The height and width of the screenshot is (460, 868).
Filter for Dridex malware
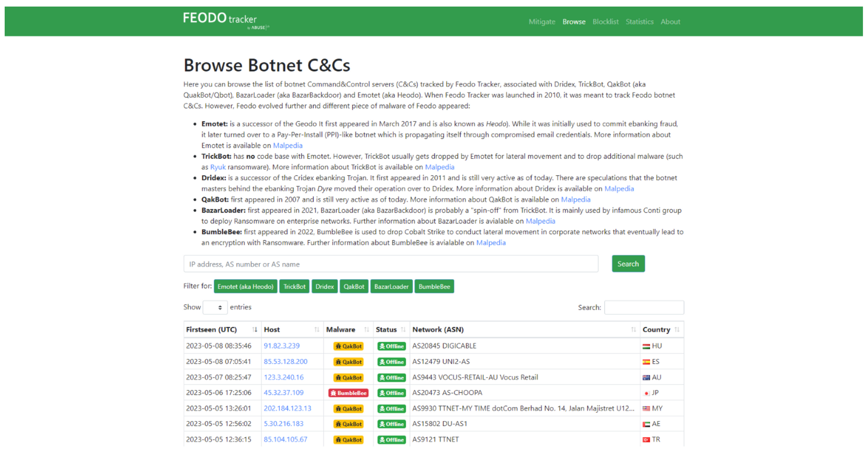pos(325,287)
